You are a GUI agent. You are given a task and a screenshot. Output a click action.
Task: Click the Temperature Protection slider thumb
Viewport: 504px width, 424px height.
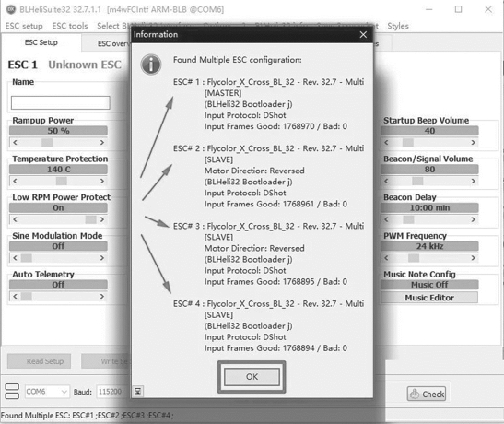62,181
